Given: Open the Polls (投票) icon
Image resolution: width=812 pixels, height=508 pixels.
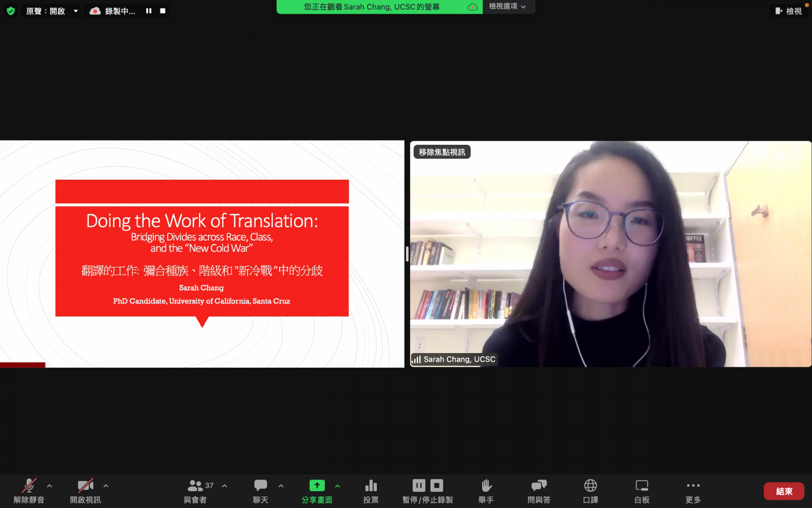Looking at the screenshot, I should [370, 486].
